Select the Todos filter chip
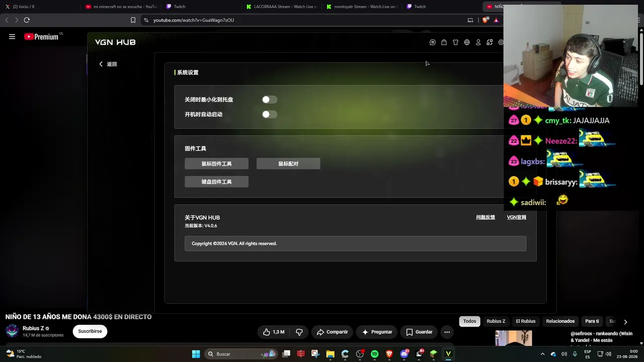The height and width of the screenshot is (362, 644). (x=469, y=321)
